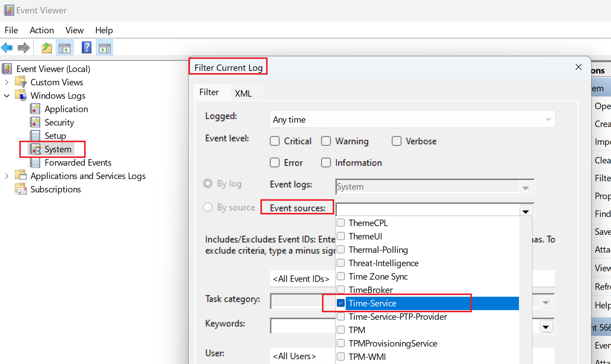
Task: Check the Warning event level box
Action: (326, 141)
